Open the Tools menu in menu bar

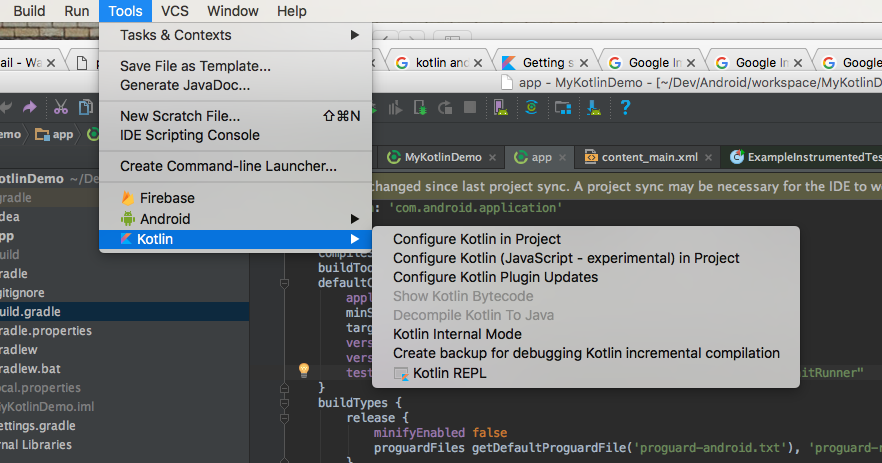(x=125, y=11)
